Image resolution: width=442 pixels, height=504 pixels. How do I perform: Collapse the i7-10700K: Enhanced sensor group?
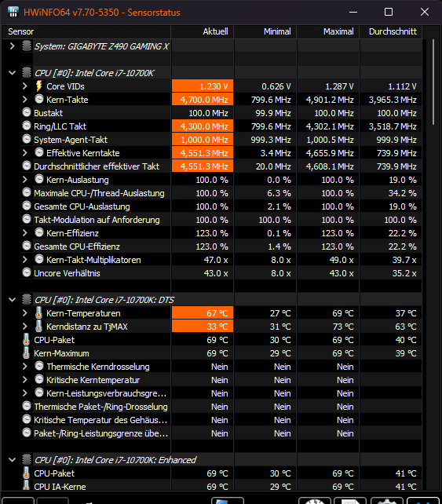(x=13, y=460)
